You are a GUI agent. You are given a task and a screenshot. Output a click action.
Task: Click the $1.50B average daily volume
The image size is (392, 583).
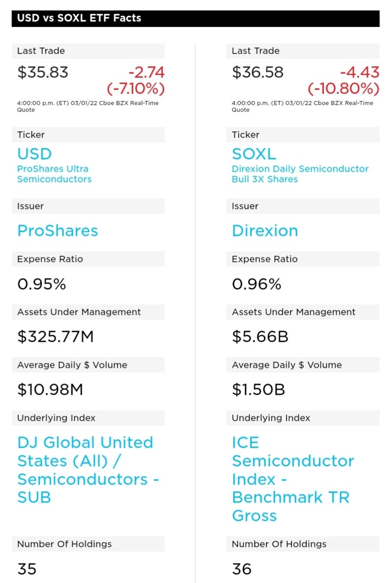click(x=258, y=390)
